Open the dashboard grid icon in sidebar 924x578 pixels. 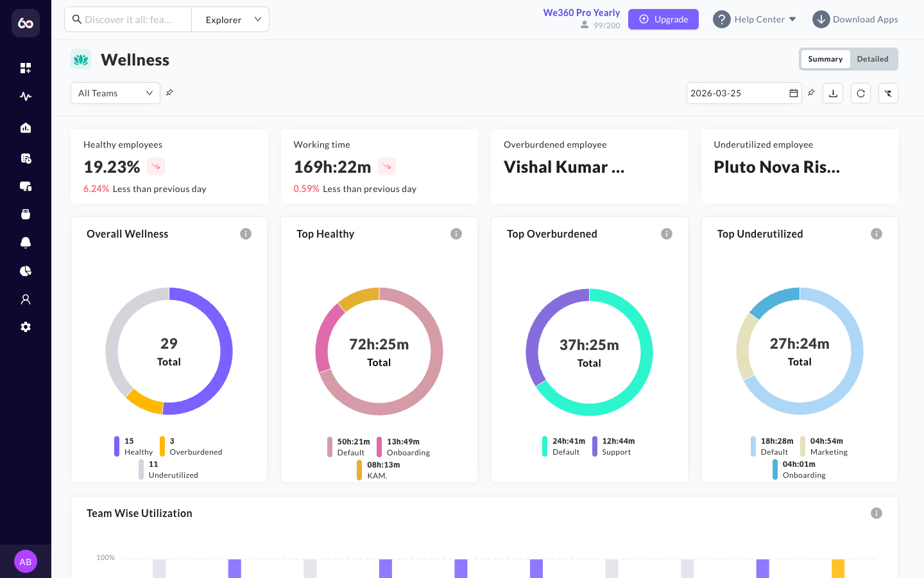tap(26, 68)
